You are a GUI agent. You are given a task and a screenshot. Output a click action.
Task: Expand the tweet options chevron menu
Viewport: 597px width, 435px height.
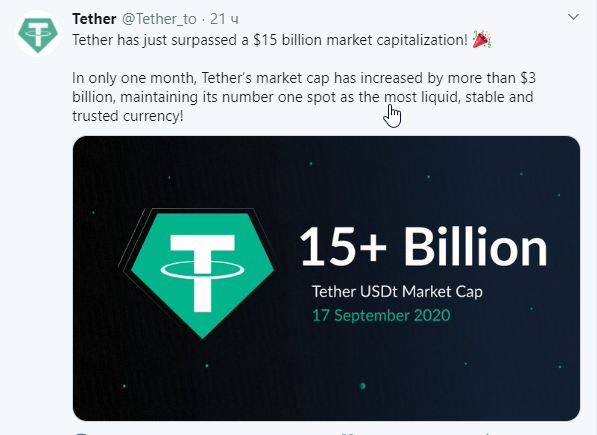tap(573, 17)
